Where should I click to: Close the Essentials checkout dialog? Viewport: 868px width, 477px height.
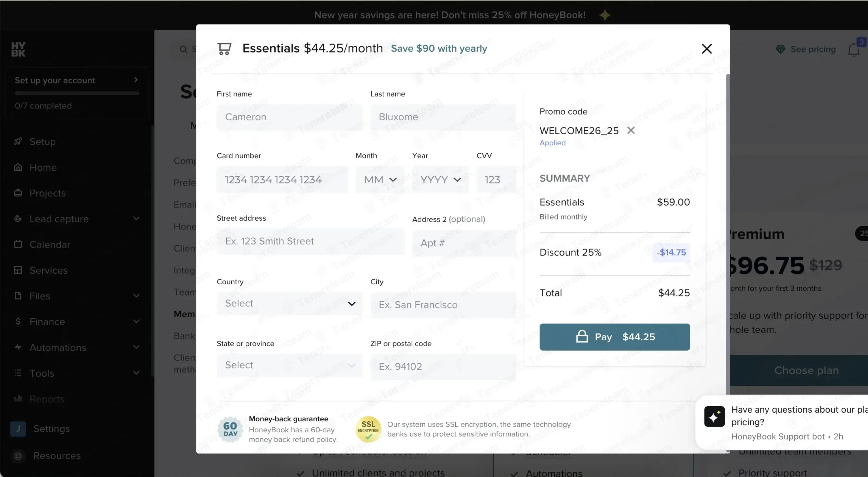point(707,49)
